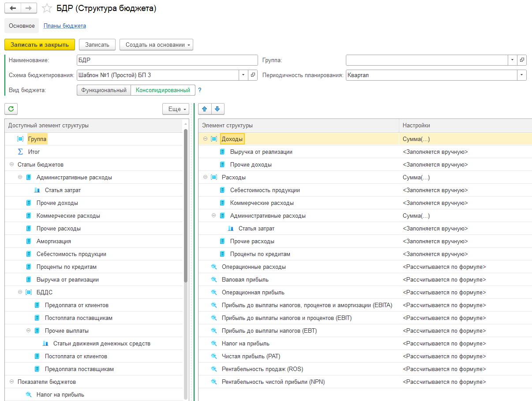This screenshot has width=532, height=401.
Task: Collapse Административные расходы in the left tree
Action: 20,178
